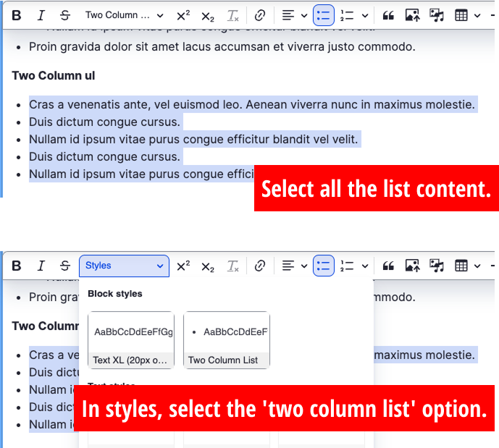Toggle bulleted list in the lower toolbar
Viewport: 499px width, 448px height.
tap(324, 266)
